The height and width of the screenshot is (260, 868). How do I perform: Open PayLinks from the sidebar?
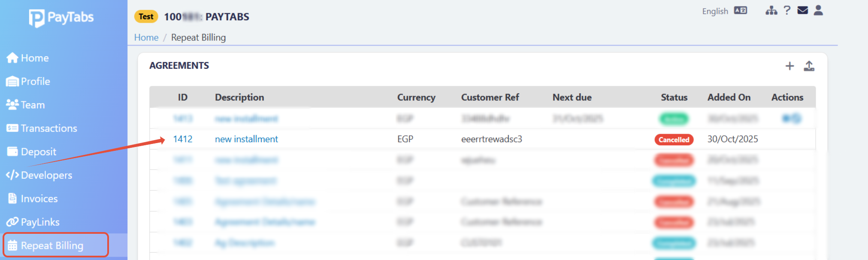(x=33, y=222)
